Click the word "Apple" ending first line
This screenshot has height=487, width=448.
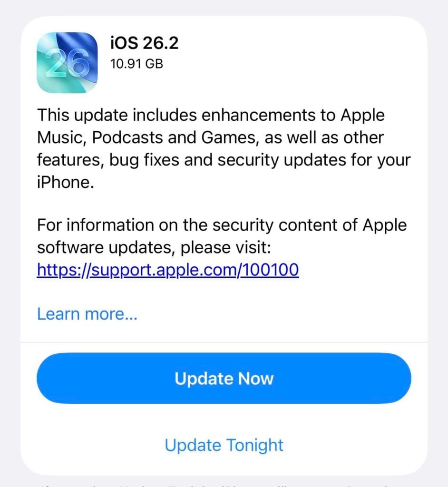click(x=362, y=115)
